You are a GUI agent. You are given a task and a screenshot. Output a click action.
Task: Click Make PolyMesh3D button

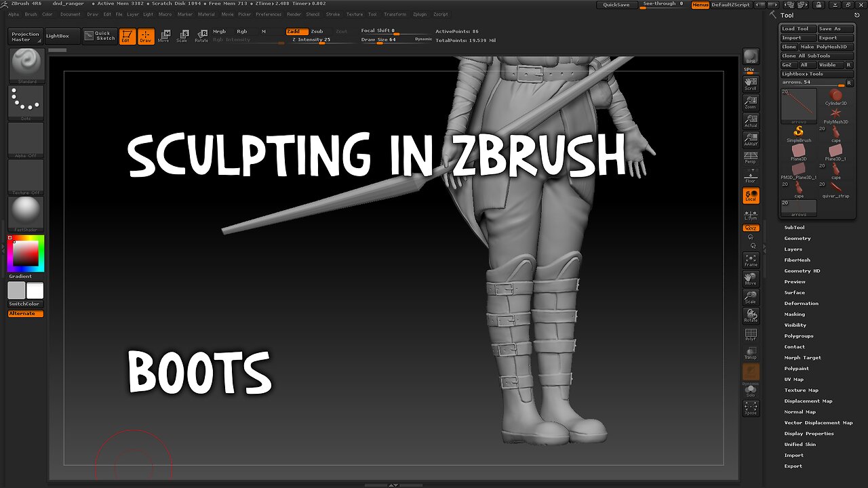coord(827,47)
